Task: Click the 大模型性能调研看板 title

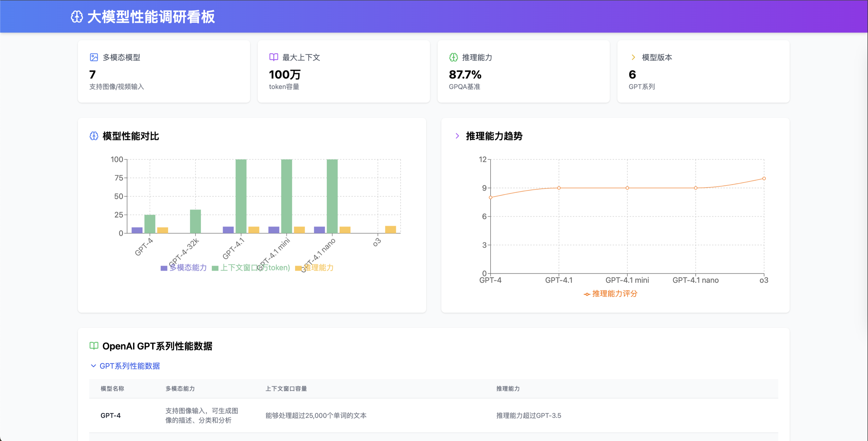Action: click(151, 16)
